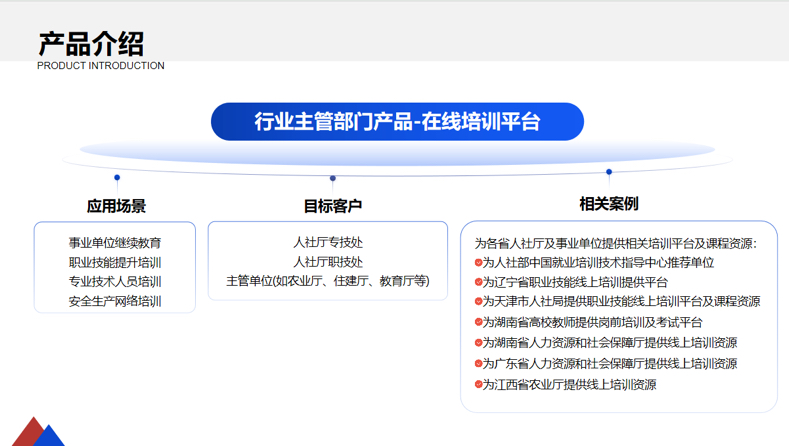Click the red bullet before 为辽宁省职业技能线上培训提供平台

[x=478, y=282]
